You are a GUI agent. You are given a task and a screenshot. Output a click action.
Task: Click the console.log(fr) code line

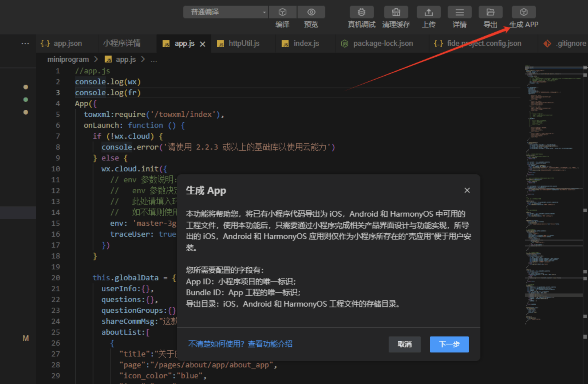tap(108, 93)
